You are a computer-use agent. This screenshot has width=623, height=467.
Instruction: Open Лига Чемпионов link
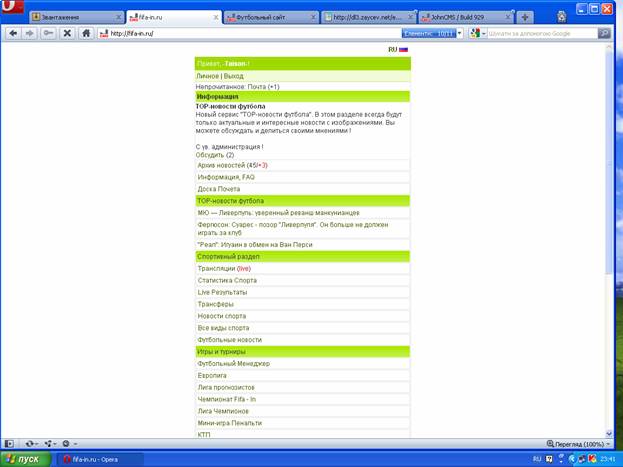pyautogui.click(x=223, y=411)
